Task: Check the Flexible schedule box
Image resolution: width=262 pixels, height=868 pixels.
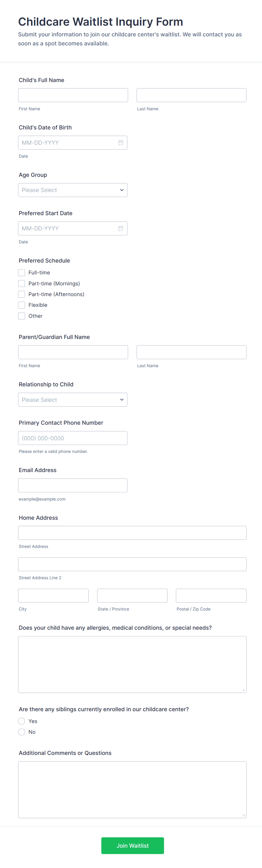Action: tap(22, 305)
